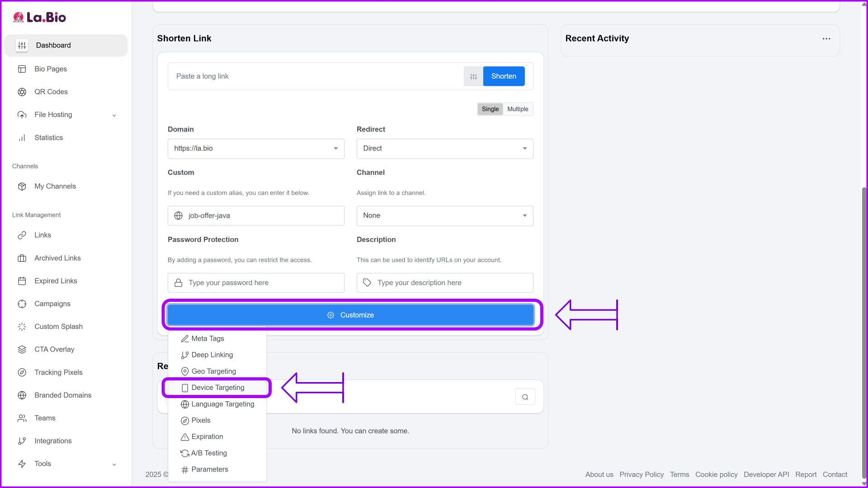Select Device Targeting from Customize menu
The width and height of the screenshot is (868, 488).
coord(217,388)
